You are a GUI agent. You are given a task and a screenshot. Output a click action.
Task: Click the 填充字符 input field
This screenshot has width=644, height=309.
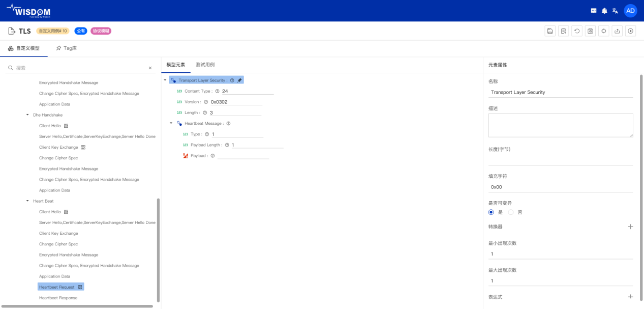[x=560, y=187]
